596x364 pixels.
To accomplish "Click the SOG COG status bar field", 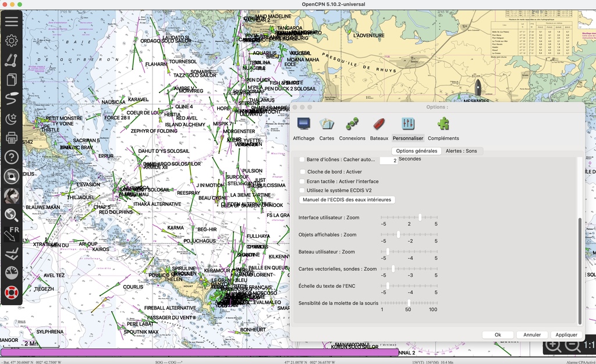I will point(169,362).
